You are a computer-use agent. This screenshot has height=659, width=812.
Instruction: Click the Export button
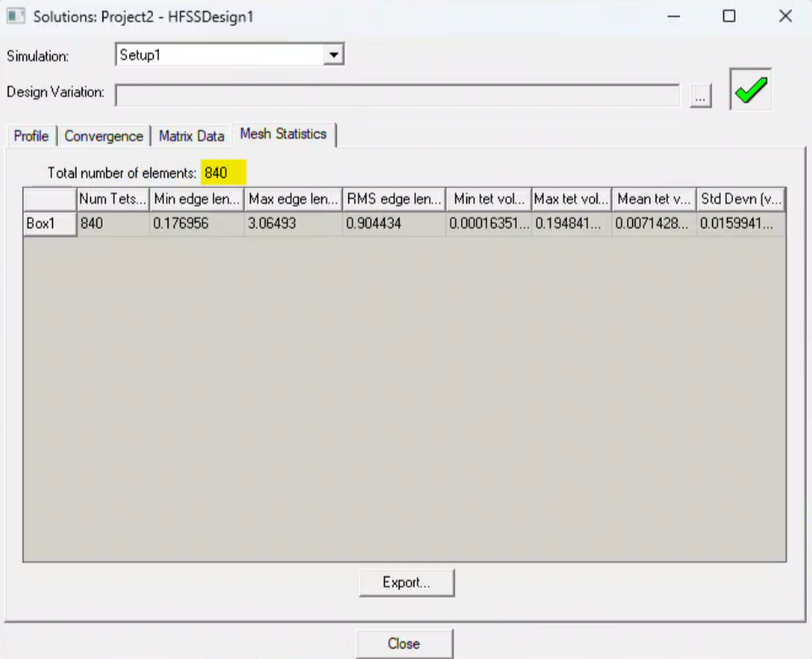(x=406, y=583)
